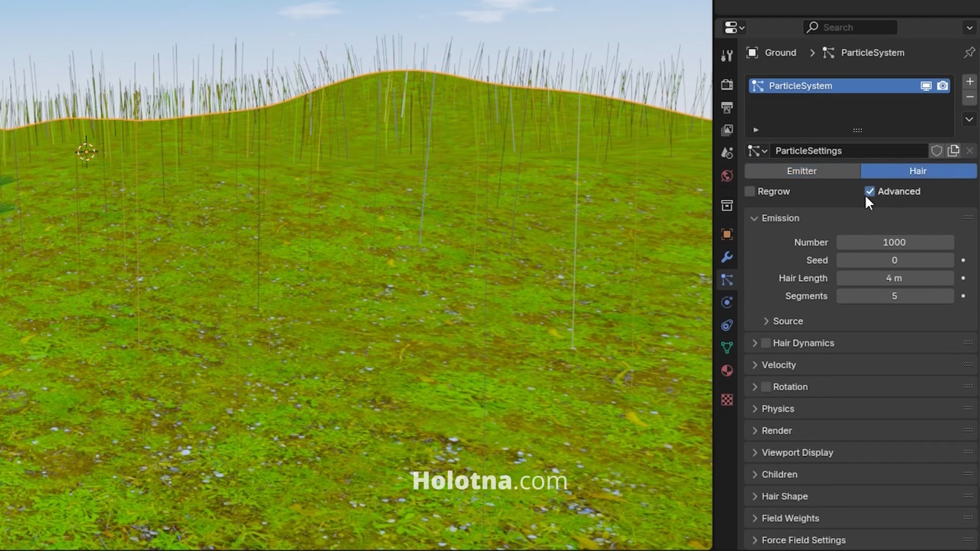Open the Material properties tab
Screen dimensions: 980x551
pyautogui.click(x=727, y=370)
